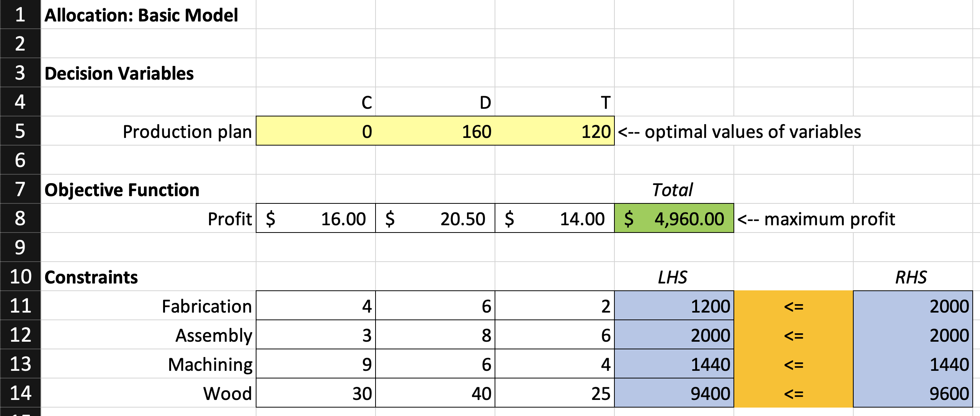
Task: Select the Production plan value 160
Action: pos(435,131)
